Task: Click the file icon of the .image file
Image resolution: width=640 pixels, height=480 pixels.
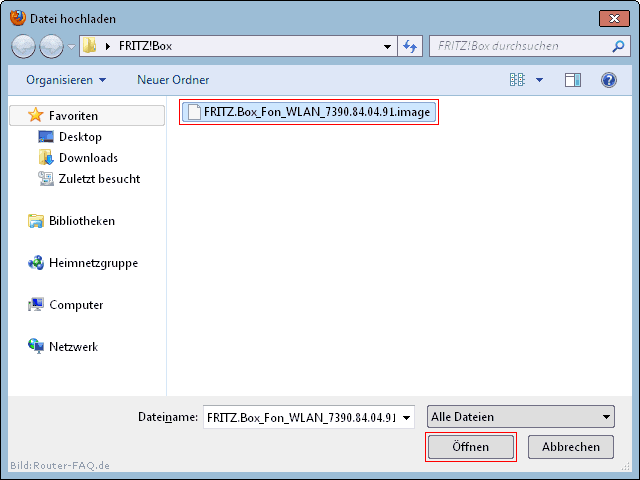Action: point(194,112)
